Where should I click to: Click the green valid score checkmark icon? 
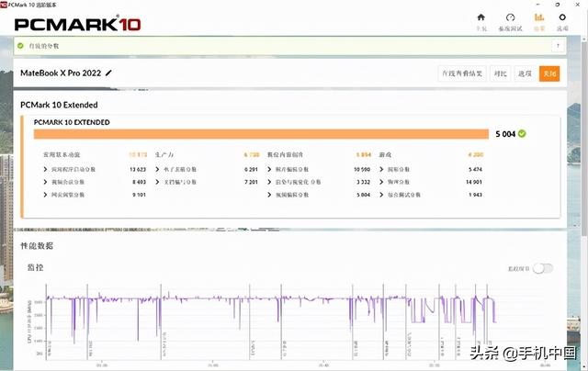coord(22,45)
